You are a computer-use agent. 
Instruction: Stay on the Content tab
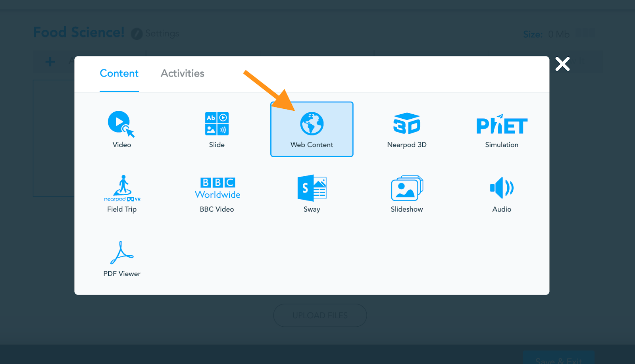click(119, 73)
